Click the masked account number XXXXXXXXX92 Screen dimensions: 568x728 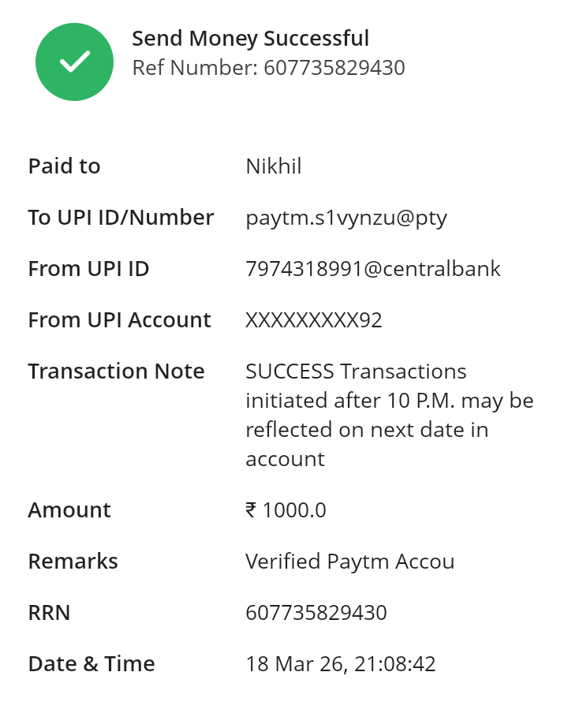pyautogui.click(x=314, y=320)
